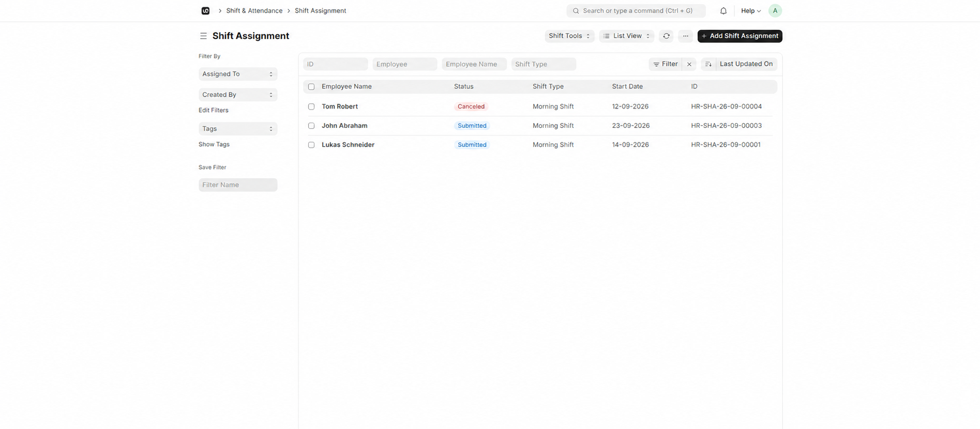
Task: Click the Employee filter field
Action: [405, 64]
